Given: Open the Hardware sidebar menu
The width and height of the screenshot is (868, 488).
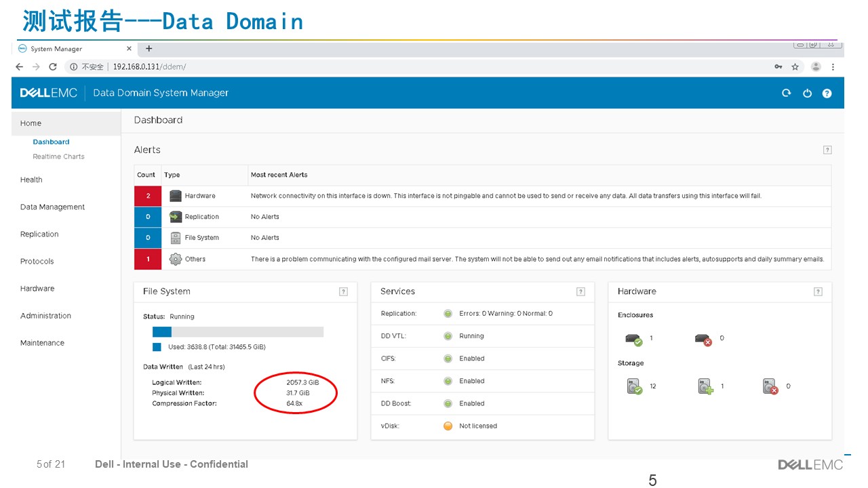Looking at the screenshot, I should point(37,288).
